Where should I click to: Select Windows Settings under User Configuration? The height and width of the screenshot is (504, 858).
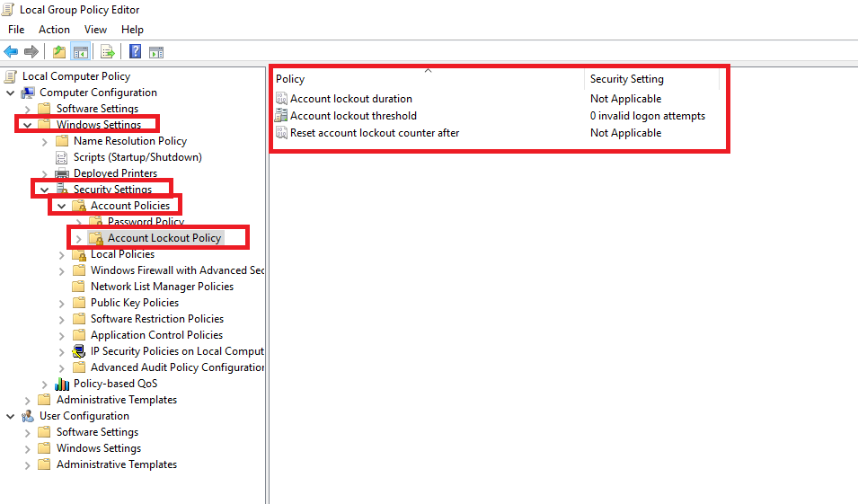point(99,448)
